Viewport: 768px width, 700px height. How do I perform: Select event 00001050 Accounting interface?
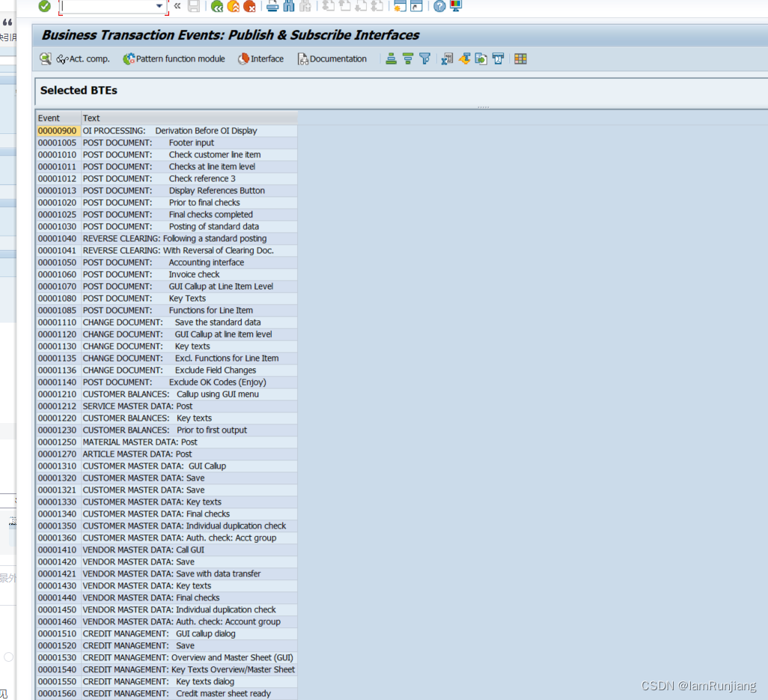point(166,263)
